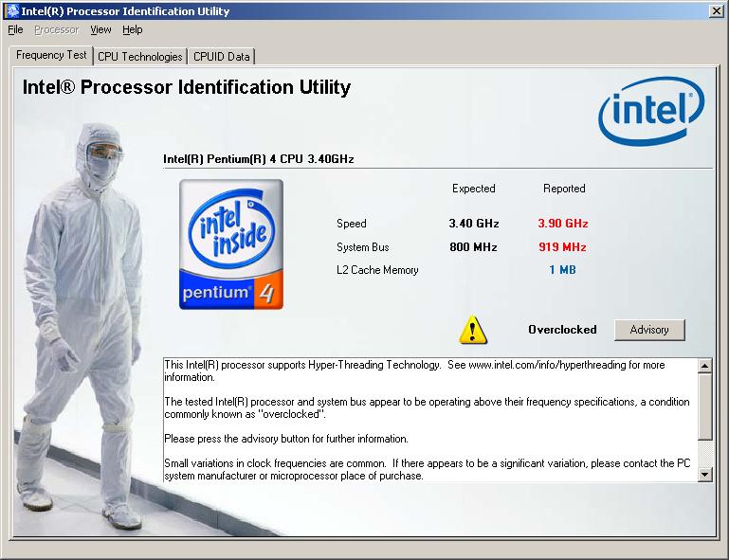
Task: Click the Reported column header
Action: tap(564, 189)
